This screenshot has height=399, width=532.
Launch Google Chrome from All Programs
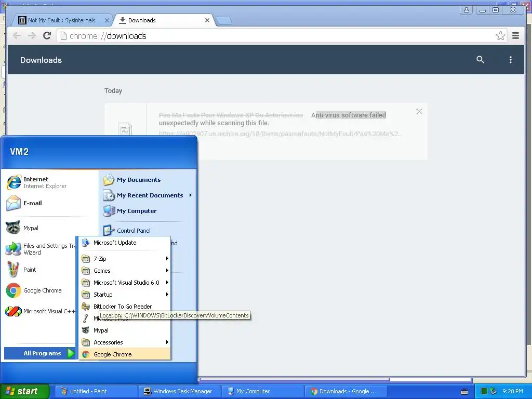pyautogui.click(x=125, y=354)
